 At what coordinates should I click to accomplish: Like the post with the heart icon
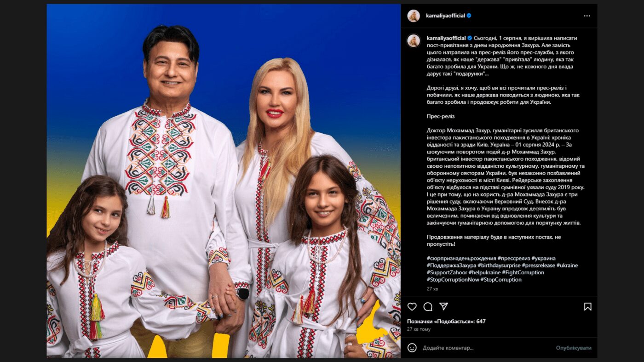click(412, 306)
